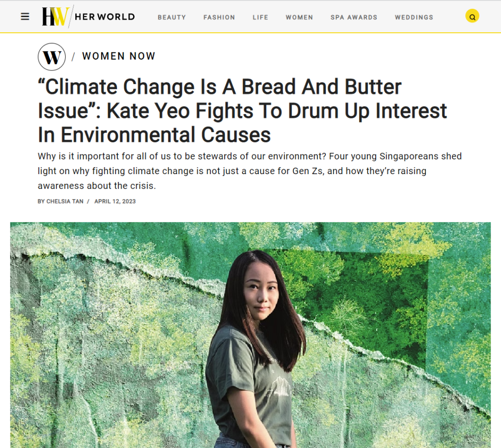Select Life in the top navigation
The width and height of the screenshot is (501, 448).
point(260,17)
